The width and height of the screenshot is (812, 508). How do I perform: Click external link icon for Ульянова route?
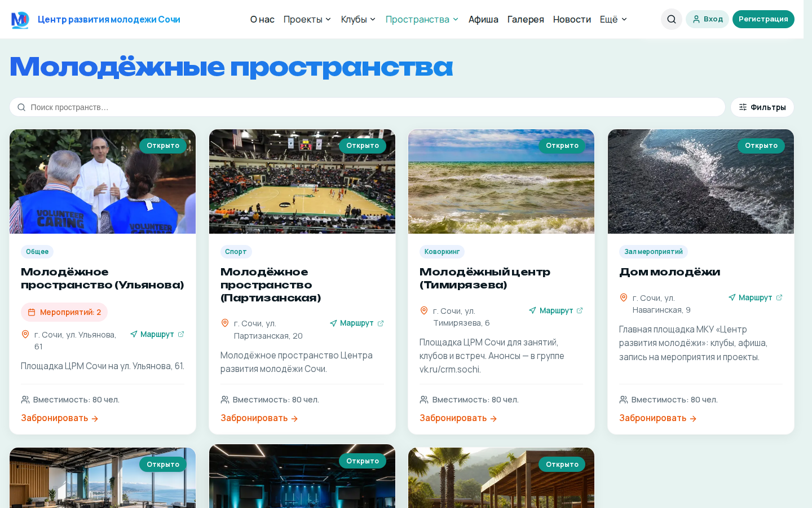[181, 334]
